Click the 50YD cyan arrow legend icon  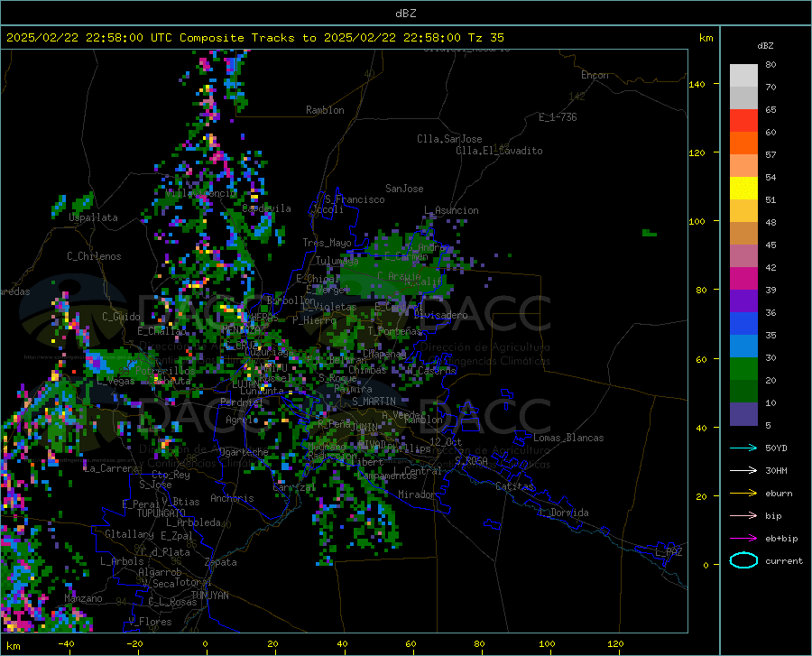coord(743,448)
